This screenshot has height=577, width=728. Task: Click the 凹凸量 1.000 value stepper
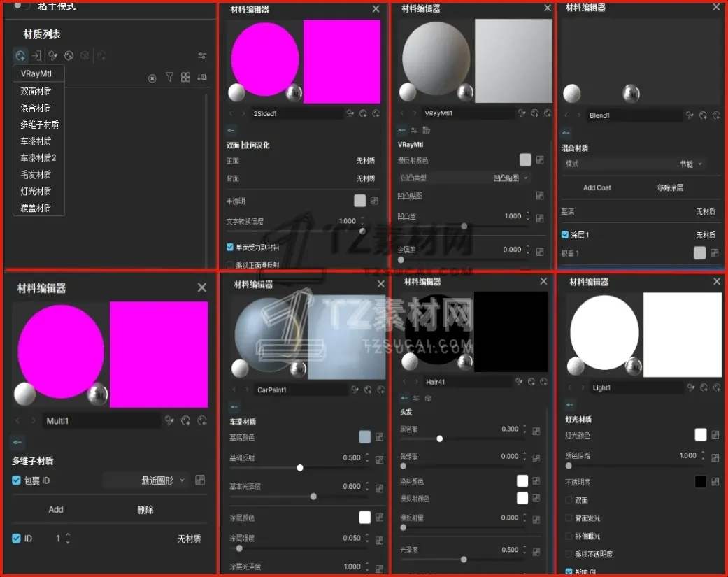tap(528, 216)
